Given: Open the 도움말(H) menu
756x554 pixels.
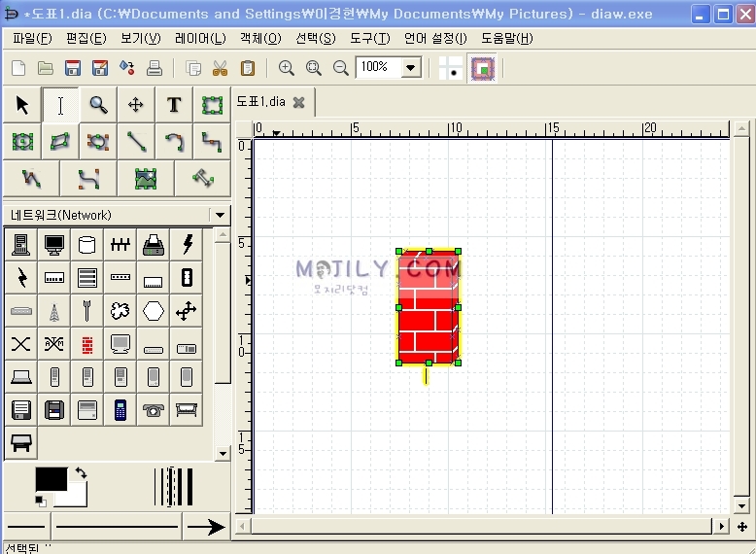Looking at the screenshot, I should click(x=506, y=39).
